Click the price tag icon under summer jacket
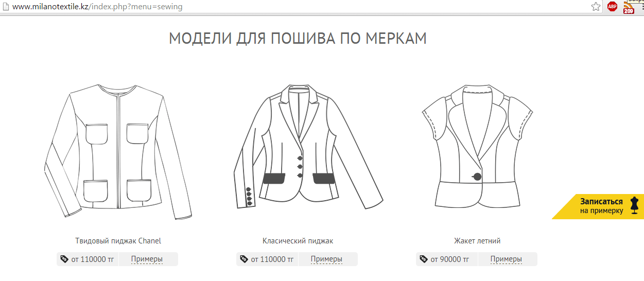 (x=424, y=259)
